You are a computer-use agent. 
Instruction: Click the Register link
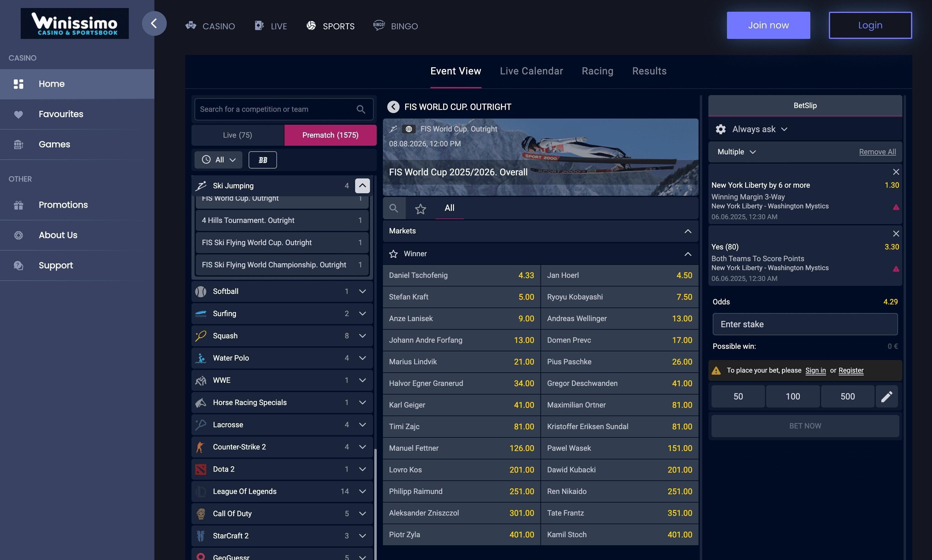[851, 370]
